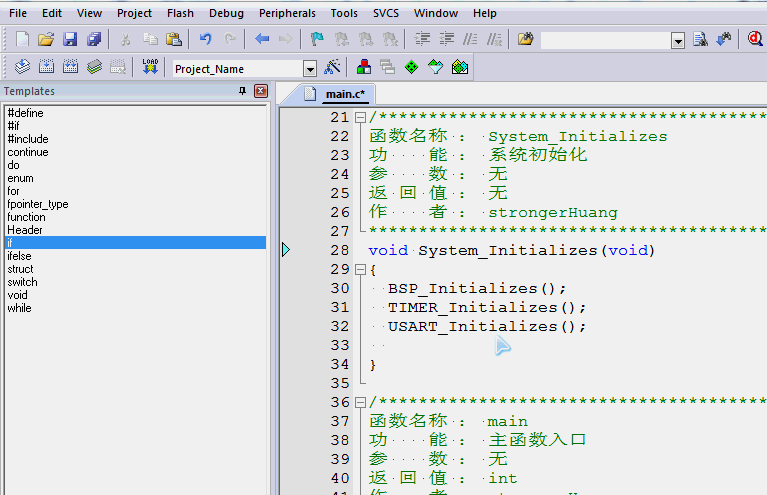
Task: Switch to the main.c tab
Action: 346,94
